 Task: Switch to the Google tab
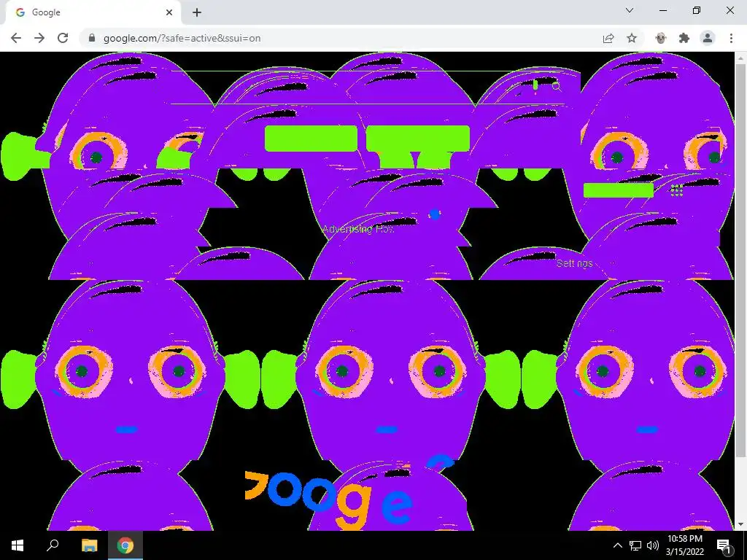coord(90,12)
